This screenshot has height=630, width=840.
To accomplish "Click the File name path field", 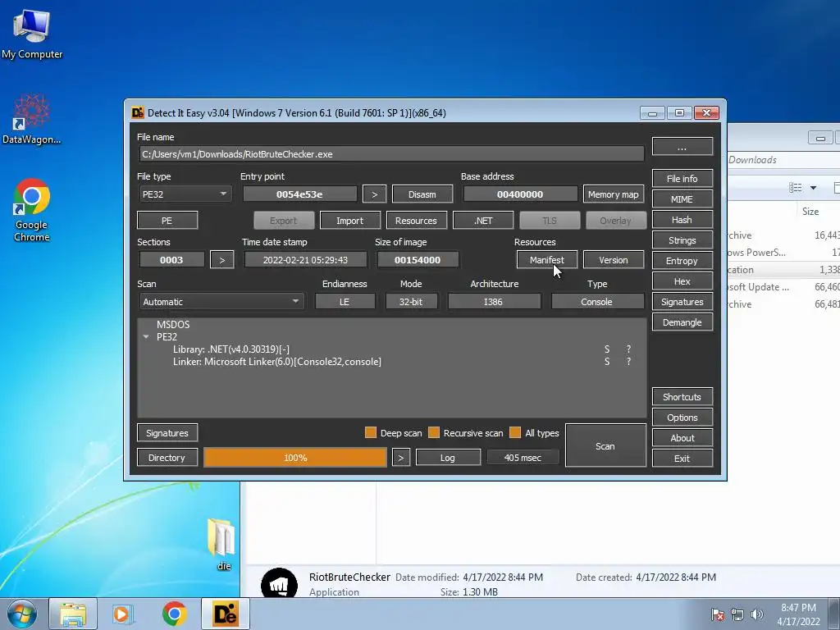I will coord(391,154).
